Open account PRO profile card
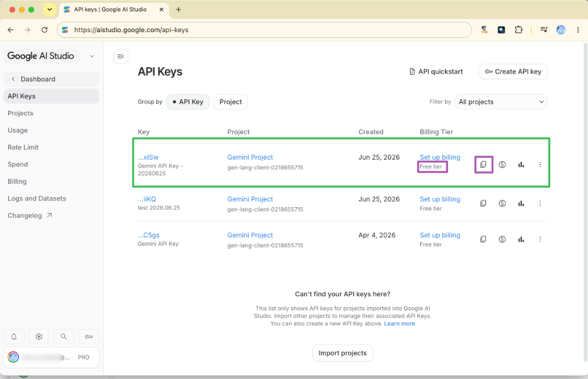 [51, 357]
